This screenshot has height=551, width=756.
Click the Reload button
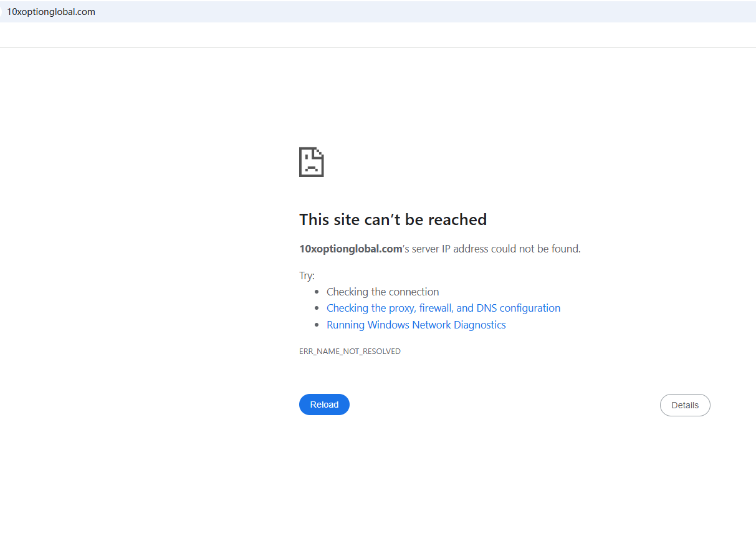[324, 405]
